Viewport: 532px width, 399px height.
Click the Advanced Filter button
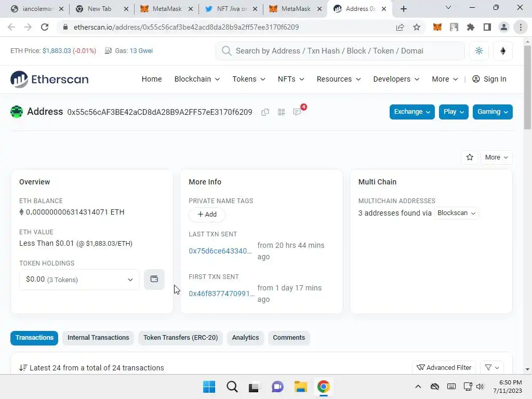[x=444, y=367]
